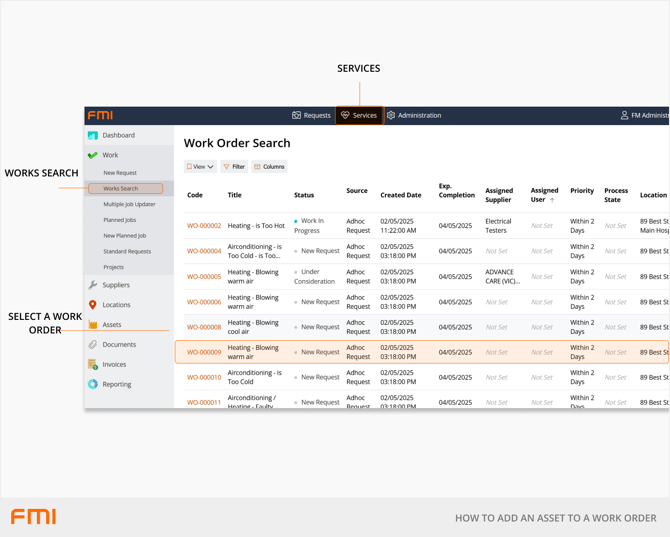Open the View dropdown
Viewport: 670px width, 537px height.
200,167
